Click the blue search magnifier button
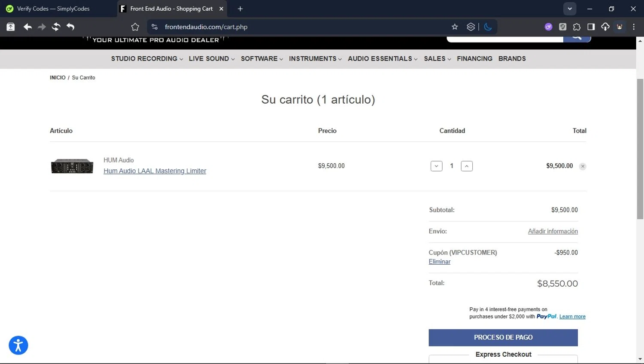Viewport: 644px width, 364px height. coord(577,39)
